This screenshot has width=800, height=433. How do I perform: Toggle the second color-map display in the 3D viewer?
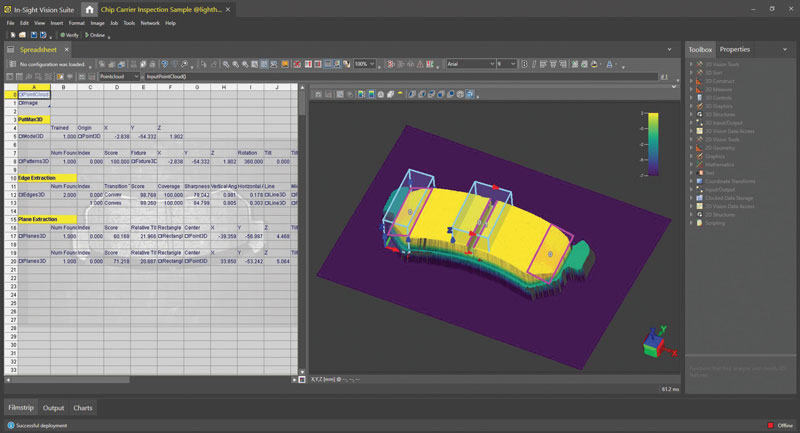tap(371, 94)
